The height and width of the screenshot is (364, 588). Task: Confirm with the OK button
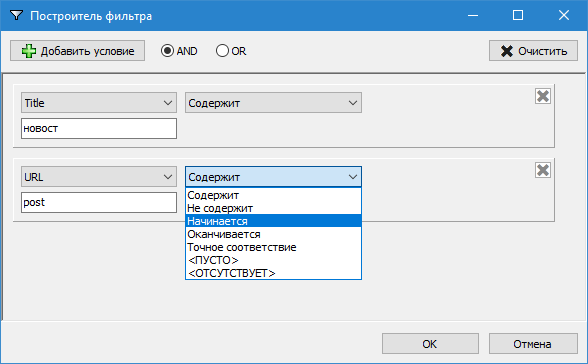[430, 344]
